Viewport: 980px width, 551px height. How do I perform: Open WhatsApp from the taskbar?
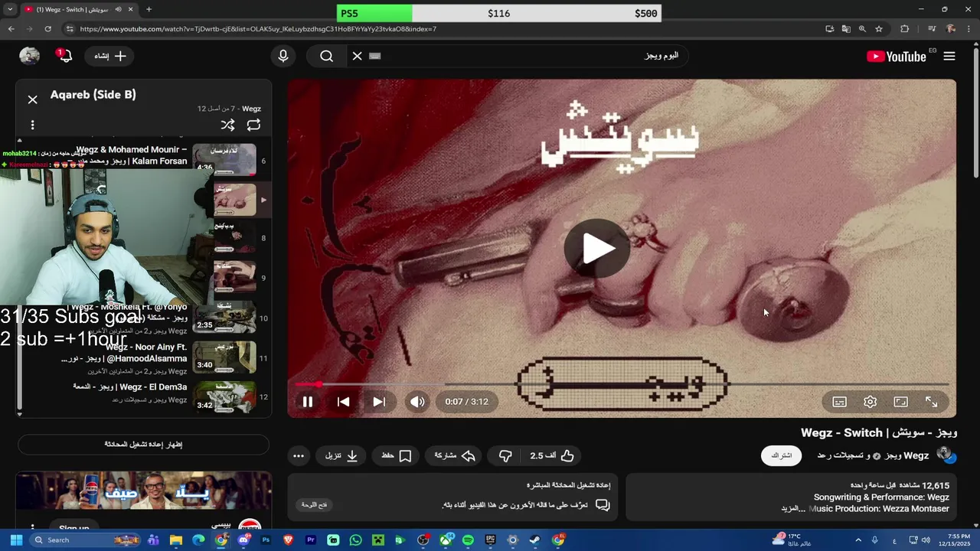(x=355, y=540)
